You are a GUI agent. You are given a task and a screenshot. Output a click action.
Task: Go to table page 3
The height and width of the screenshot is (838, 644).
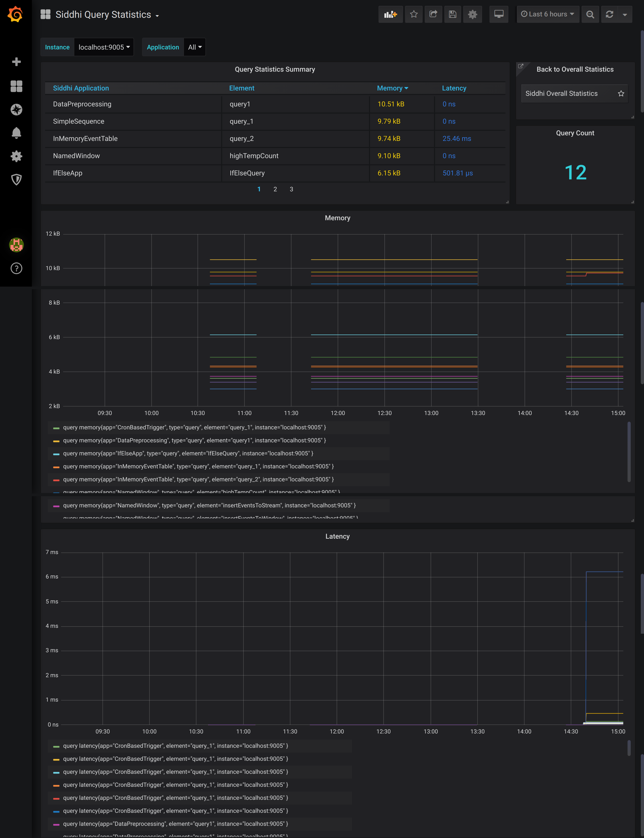(x=291, y=189)
